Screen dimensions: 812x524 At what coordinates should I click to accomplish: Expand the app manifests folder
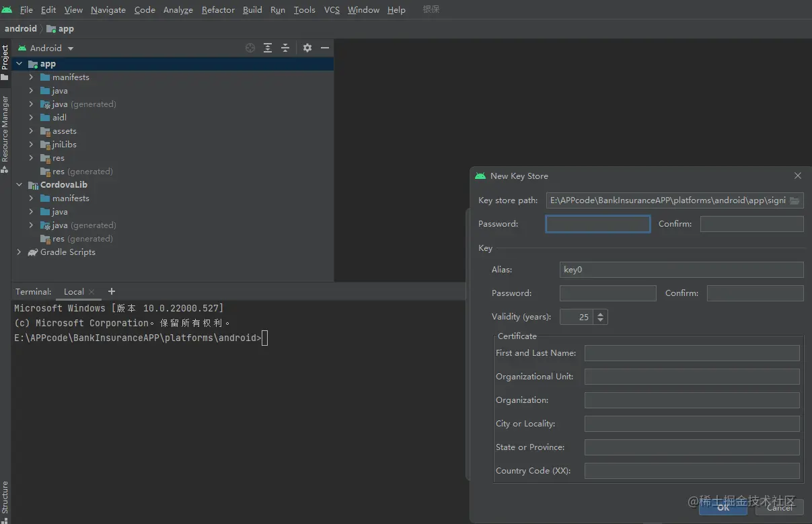click(31, 77)
